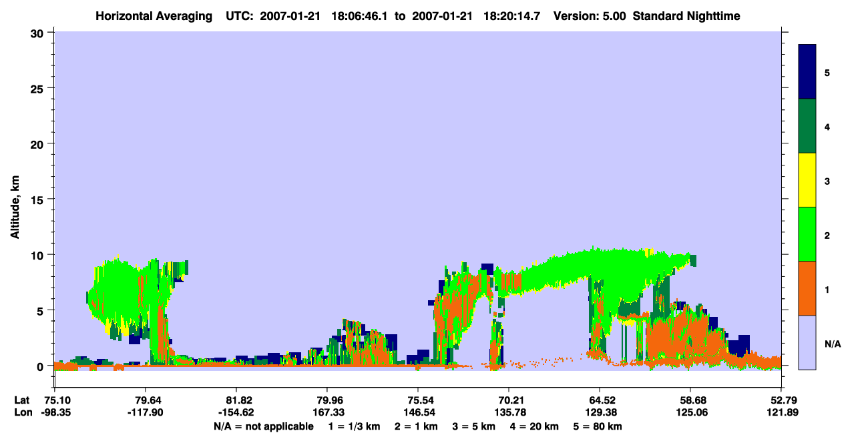This screenshot has height=445, width=868.
Task: Click the legend note '5 = 80 km'
Action: pos(599,426)
